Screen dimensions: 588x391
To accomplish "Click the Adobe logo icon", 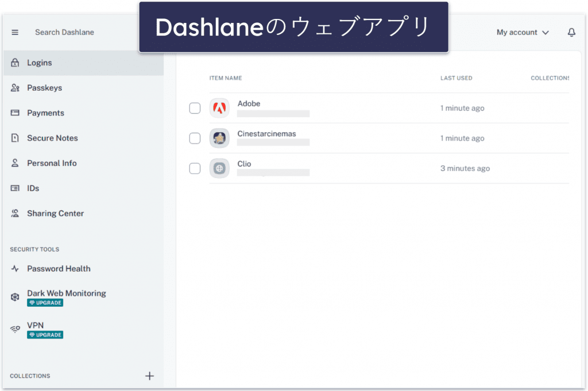I will pyautogui.click(x=219, y=108).
